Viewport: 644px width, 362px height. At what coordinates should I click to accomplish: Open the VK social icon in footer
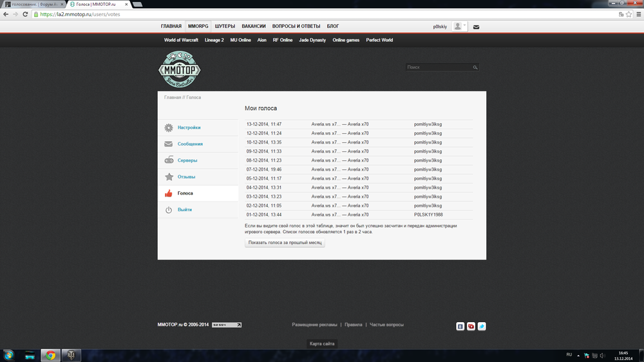pyautogui.click(x=460, y=327)
